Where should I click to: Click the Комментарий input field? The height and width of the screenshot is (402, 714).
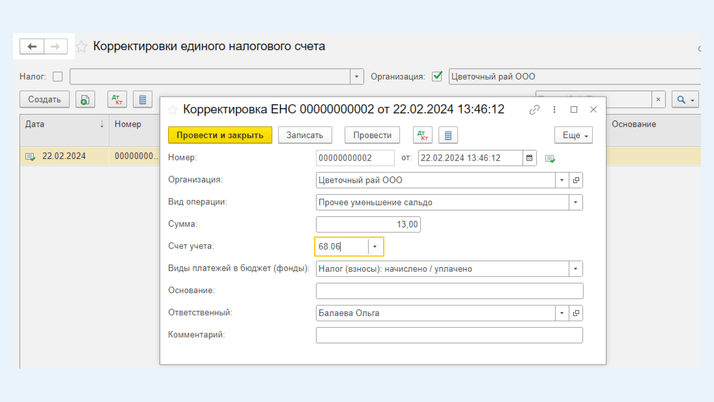449,336
